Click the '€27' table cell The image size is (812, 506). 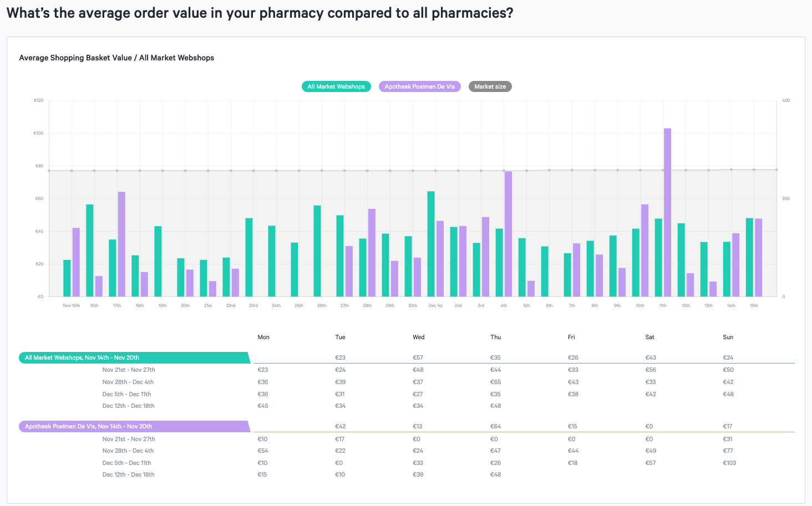point(418,394)
